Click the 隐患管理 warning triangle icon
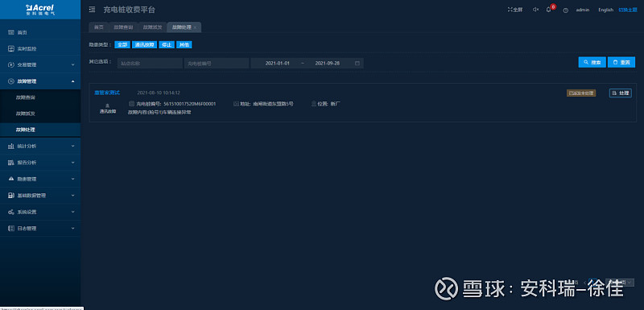Image resolution: width=644 pixels, height=310 pixels. (11, 179)
